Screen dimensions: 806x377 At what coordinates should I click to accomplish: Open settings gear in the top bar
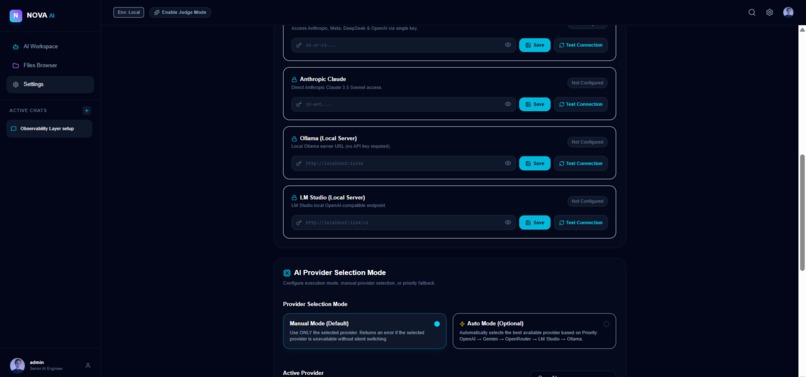point(769,12)
